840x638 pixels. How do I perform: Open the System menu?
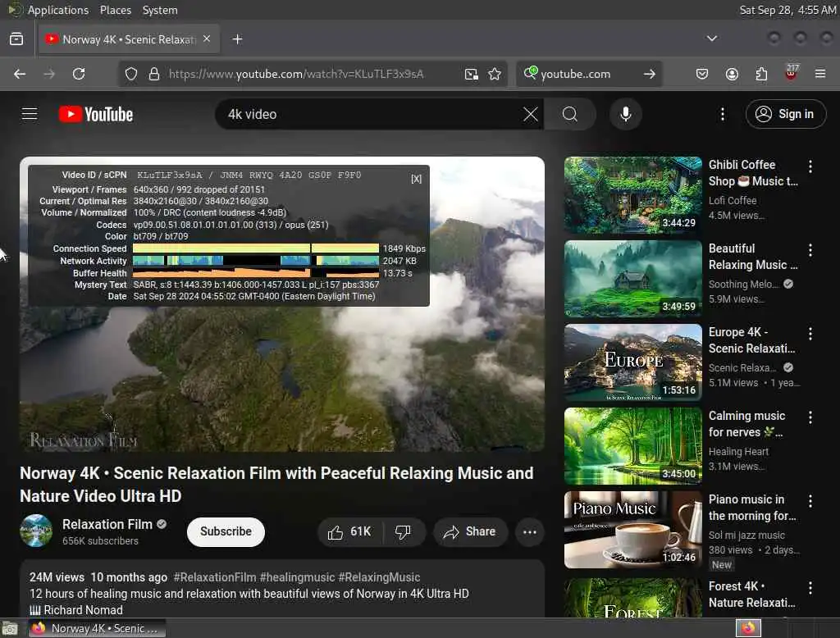pyautogui.click(x=160, y=10)
